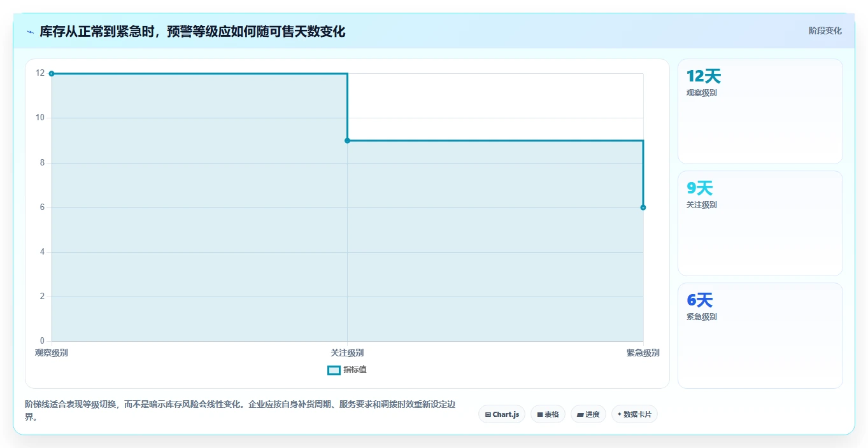Click the lightning icon beside the title

(x=31, y=32)
